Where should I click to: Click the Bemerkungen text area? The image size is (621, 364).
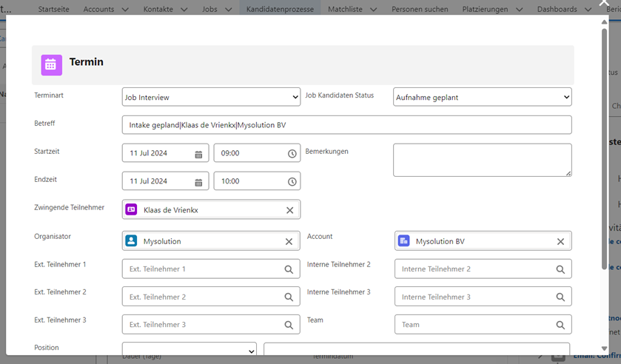tap(482, 160)
